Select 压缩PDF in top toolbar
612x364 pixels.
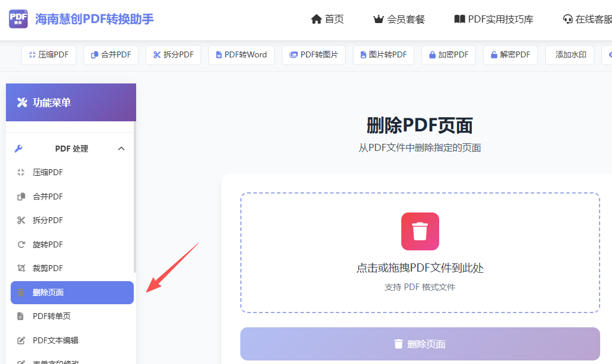tap(49, 54)
